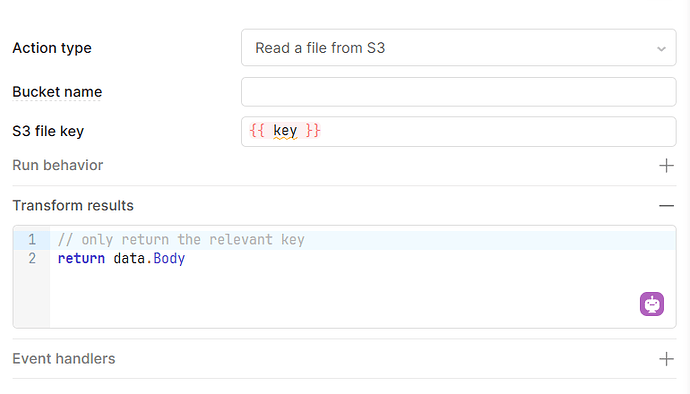Focus the empty Bucket name input field
This screenshot has height=394, width=690.
(x=459, y=92)
